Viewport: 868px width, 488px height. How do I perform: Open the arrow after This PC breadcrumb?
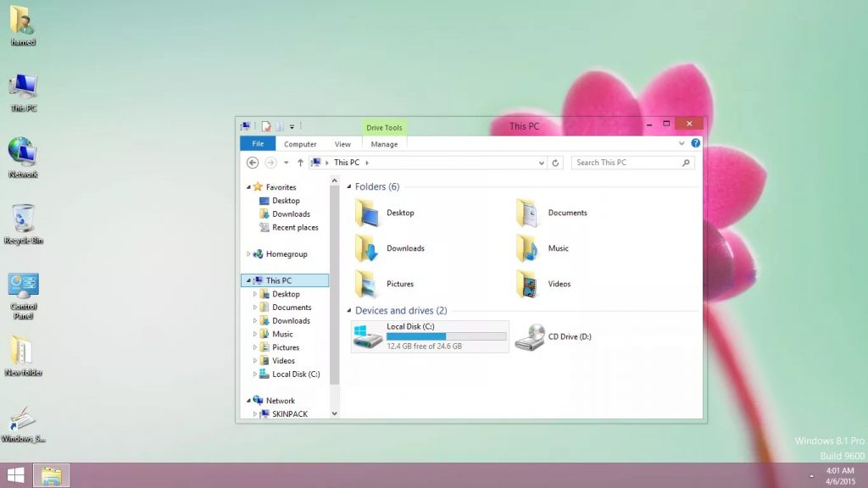pos(367,163)
